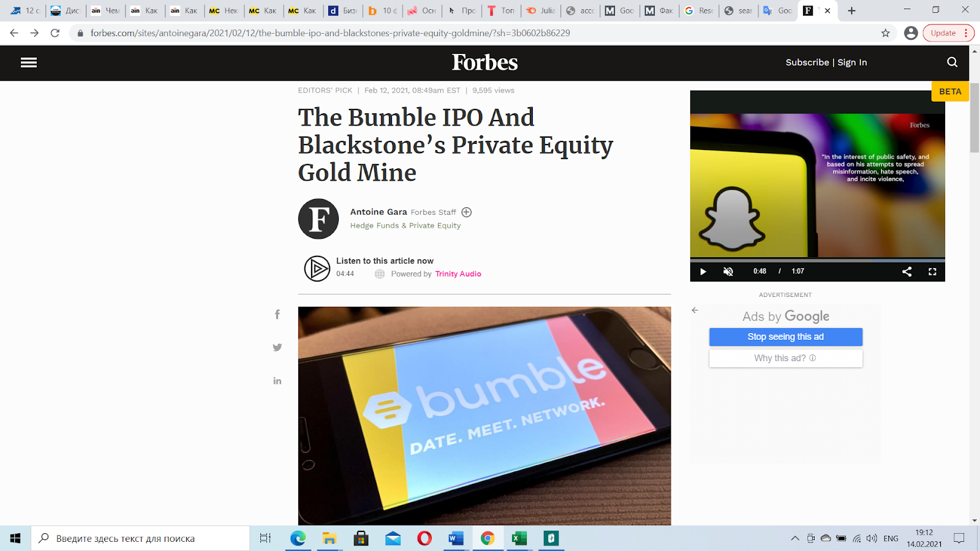Image resolution: width=980 pixels, height=551 pixels.
Task: Open Microsoft Store from the taskbar
Action: (x=361, y=538)
